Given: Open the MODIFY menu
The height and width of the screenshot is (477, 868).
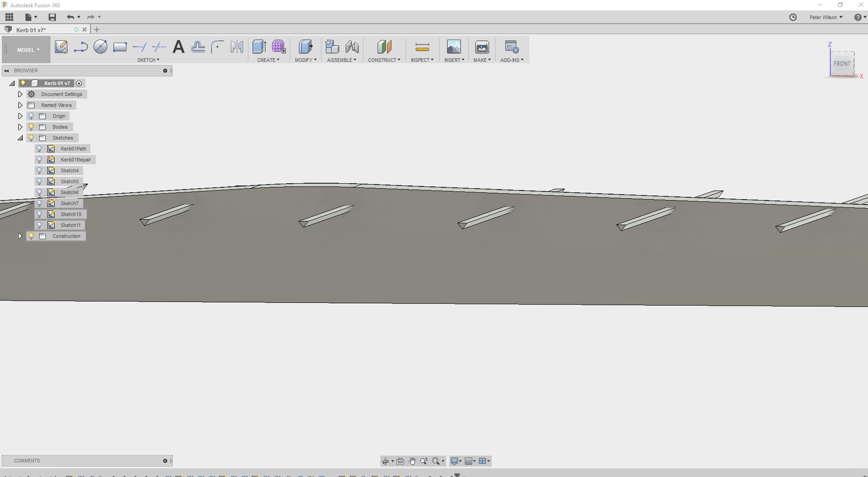Looking at the screenshot, I should pos(305,60).
